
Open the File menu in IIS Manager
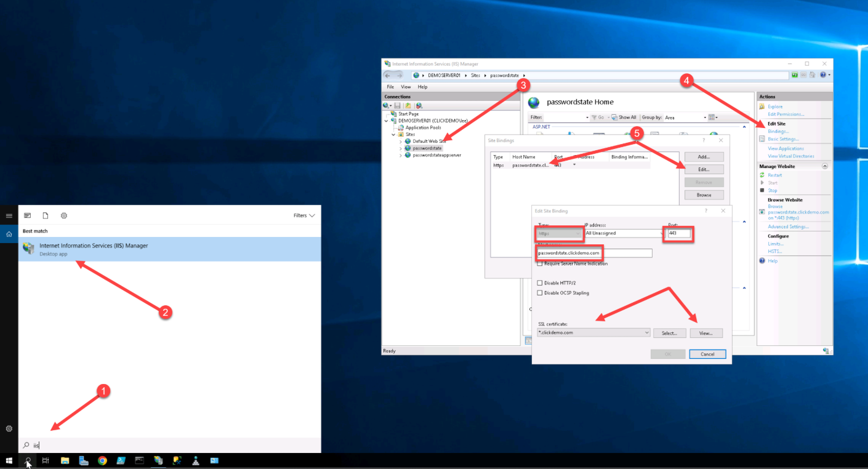click(x=390, y=87)
